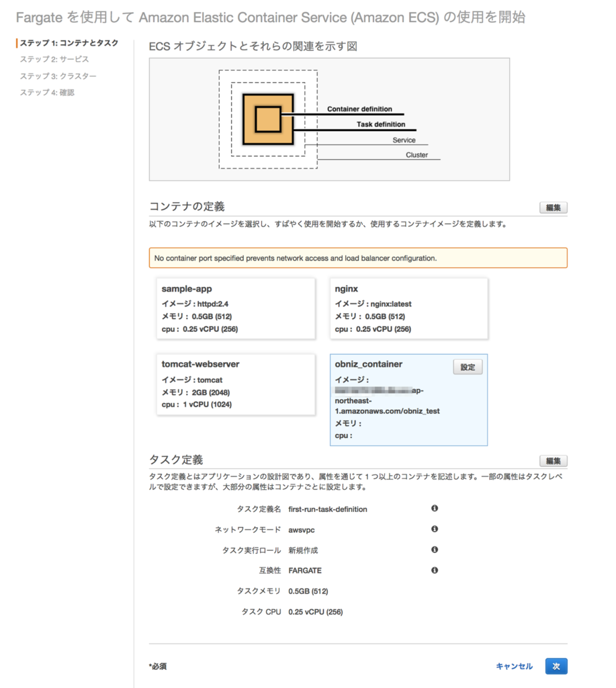Click the 'awsvpc' value
Viewport: 616px width, 688px height.
(302, 529)
